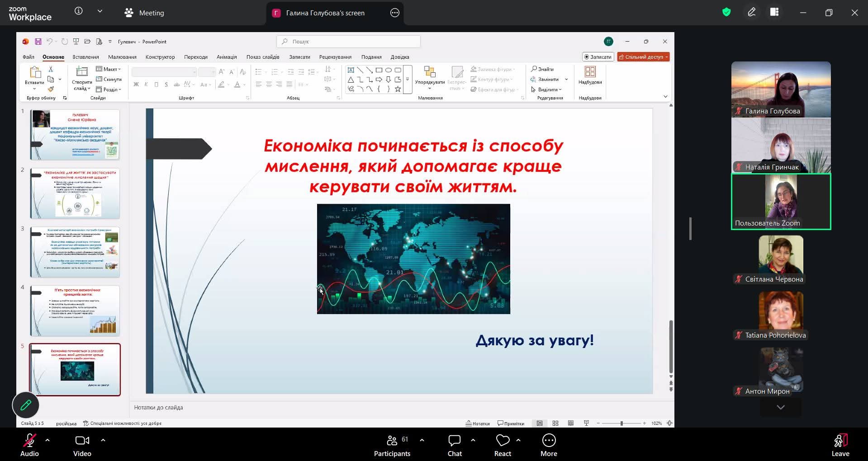
Task: Select Світлана Червона's video tile
Action: (x=781, y=259)
